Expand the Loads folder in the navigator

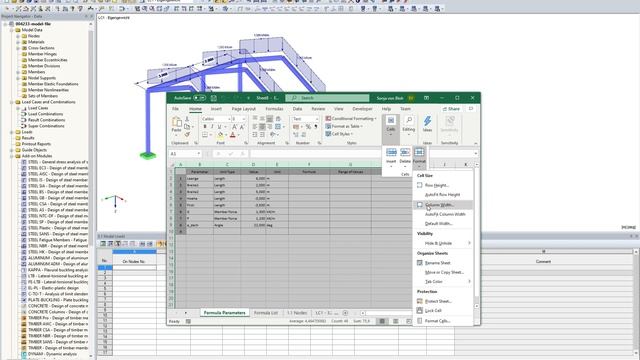12,132
